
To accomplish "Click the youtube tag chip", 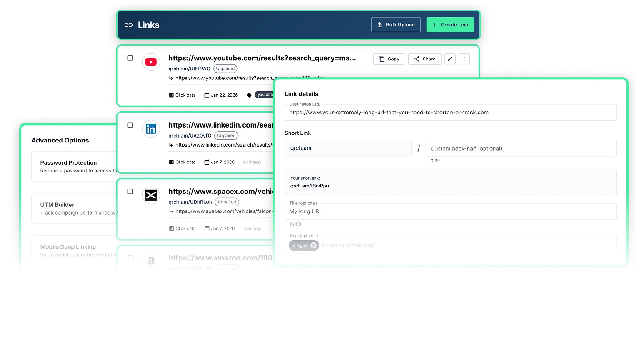I will point(264,95).
